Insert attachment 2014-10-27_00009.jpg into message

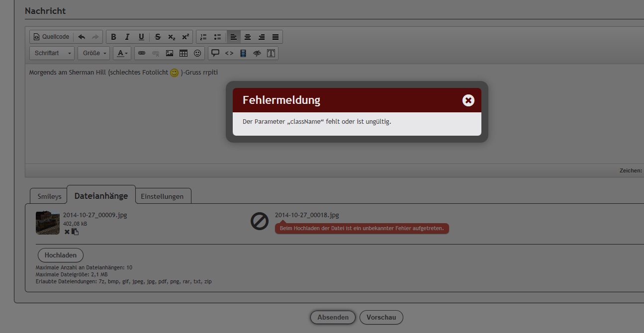[75, 232]
